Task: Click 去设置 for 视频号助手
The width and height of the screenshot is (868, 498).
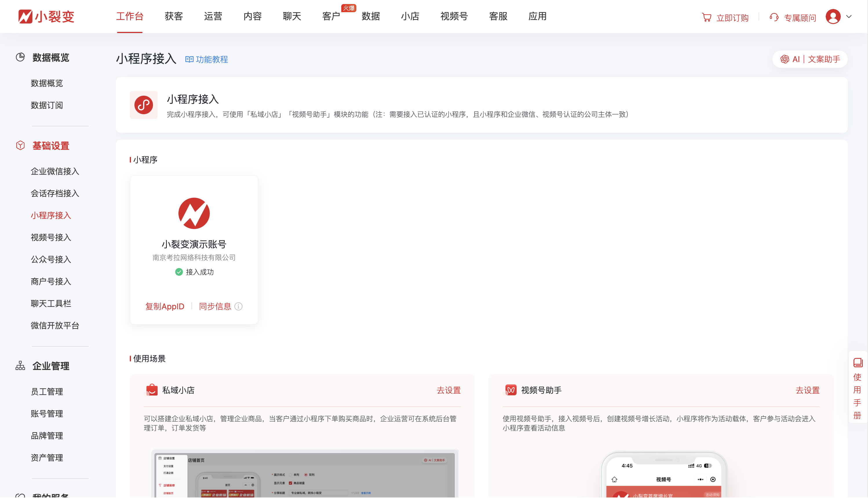Action: point(807,390)
